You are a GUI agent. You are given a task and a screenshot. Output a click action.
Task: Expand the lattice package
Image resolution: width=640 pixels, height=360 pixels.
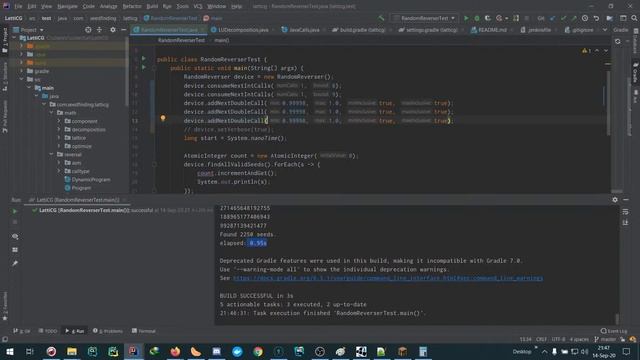click(59, 138)
